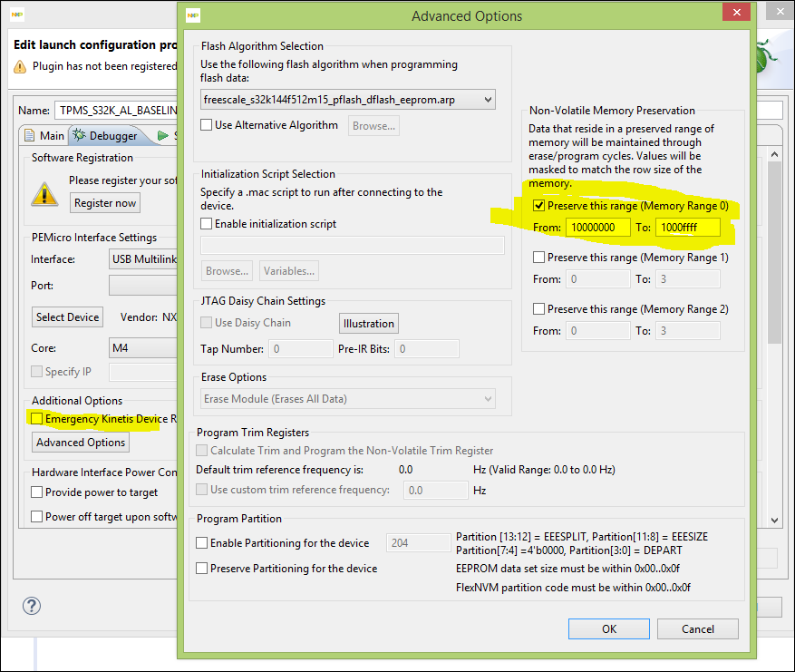Close the launch configuration window behind
Screen dimensions: 795x672
tap(780, 11)
